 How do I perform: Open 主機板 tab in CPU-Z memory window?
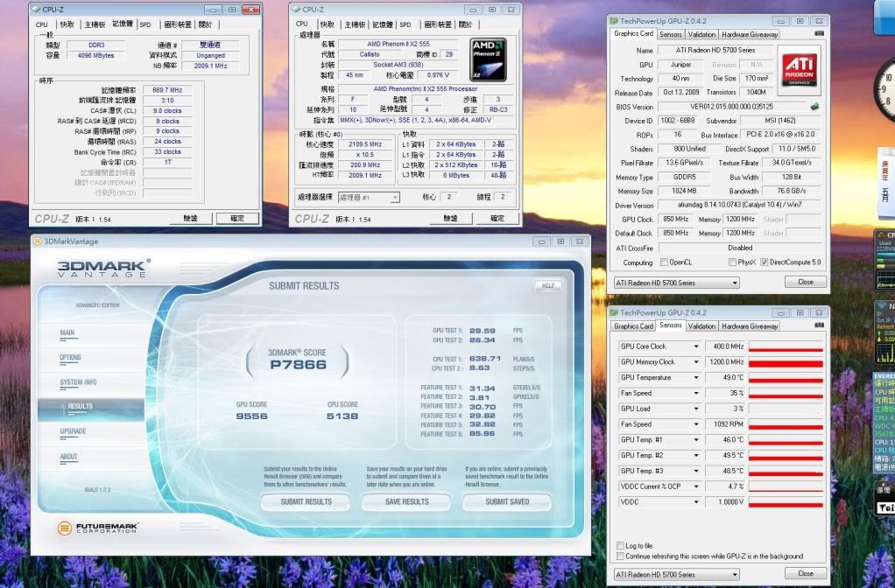click(x=95, y=24)
